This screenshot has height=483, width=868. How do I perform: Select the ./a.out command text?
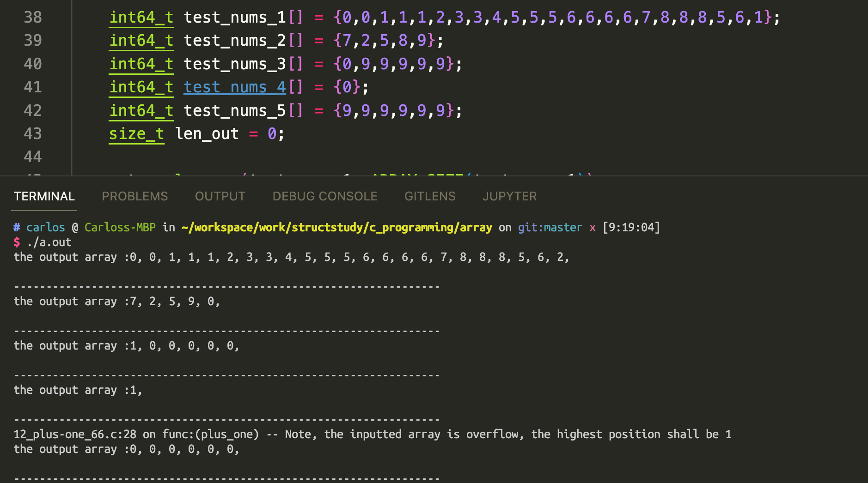(52, 242)
